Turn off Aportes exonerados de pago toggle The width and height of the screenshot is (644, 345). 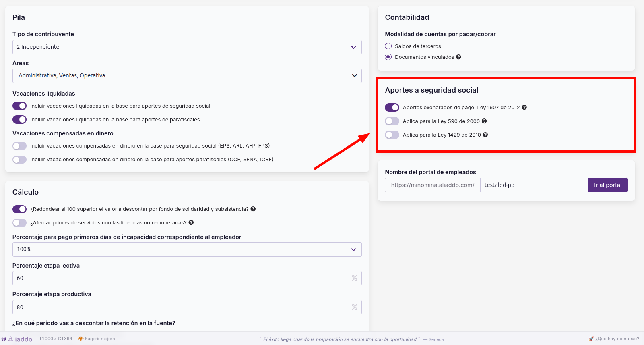coord(392,108)
